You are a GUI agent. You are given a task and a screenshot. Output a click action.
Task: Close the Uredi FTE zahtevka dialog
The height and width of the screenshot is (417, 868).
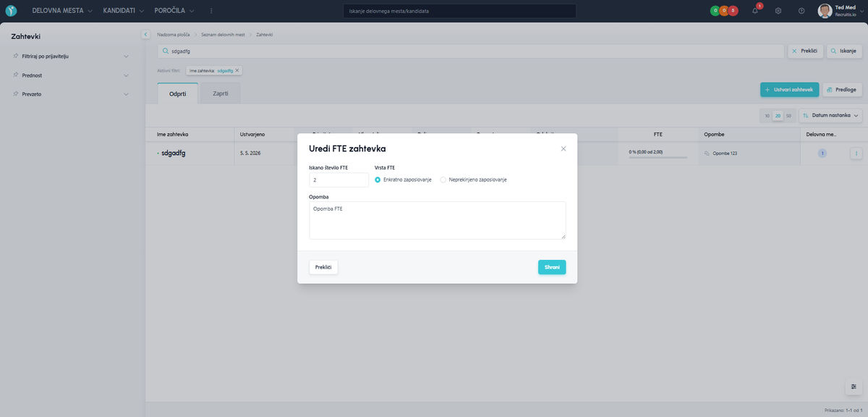click(563, 148)
